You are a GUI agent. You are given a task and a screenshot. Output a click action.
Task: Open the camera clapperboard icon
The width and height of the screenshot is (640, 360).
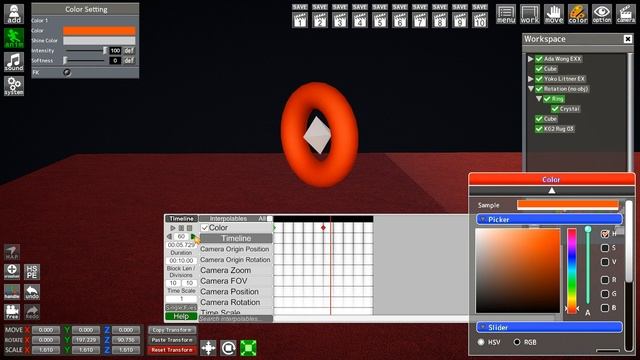pyautogui.click(x=626, y=14)
